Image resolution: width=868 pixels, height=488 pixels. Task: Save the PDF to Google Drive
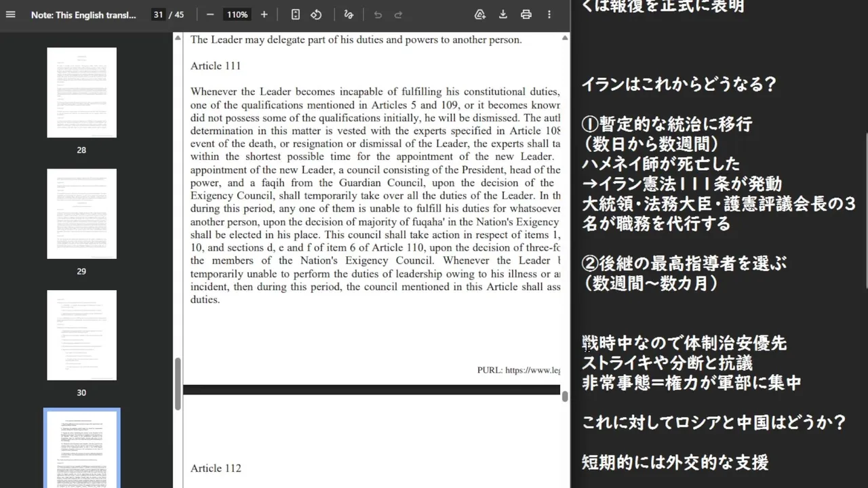pos(480,14)
